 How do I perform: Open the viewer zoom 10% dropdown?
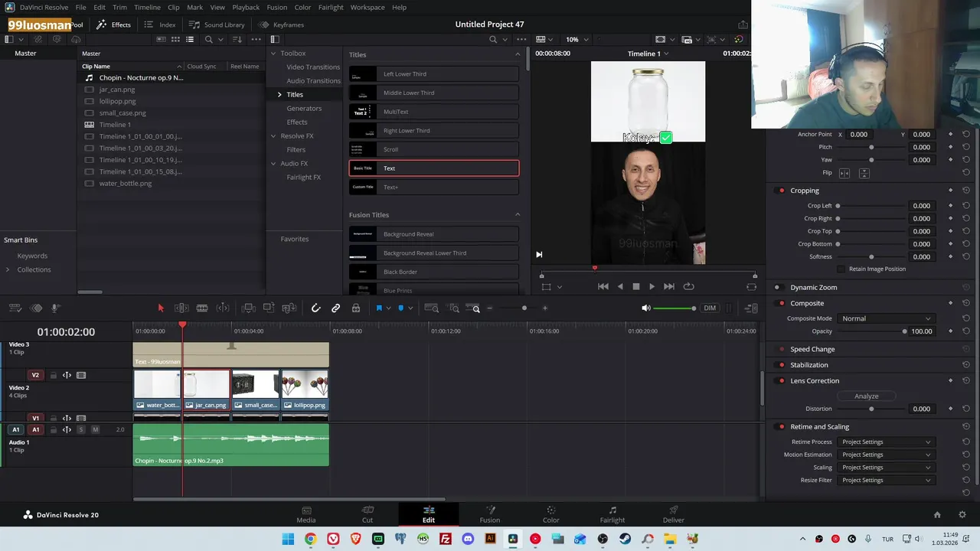click(577, 39)
